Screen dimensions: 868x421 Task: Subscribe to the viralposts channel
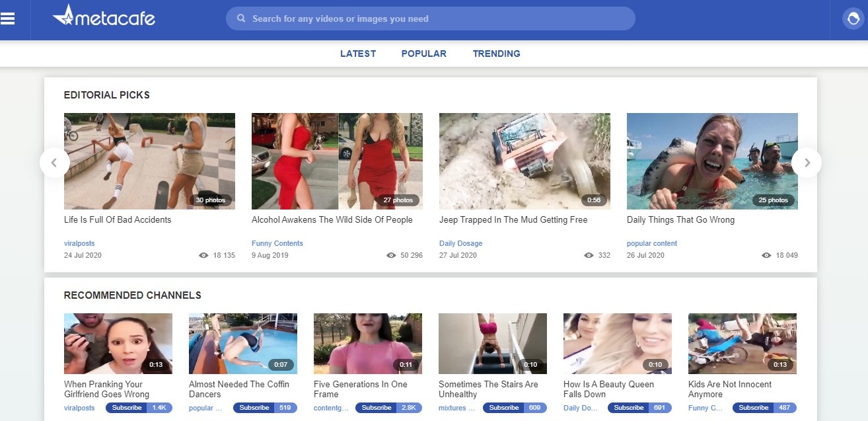pyautogui.click(x=127, y=408)
